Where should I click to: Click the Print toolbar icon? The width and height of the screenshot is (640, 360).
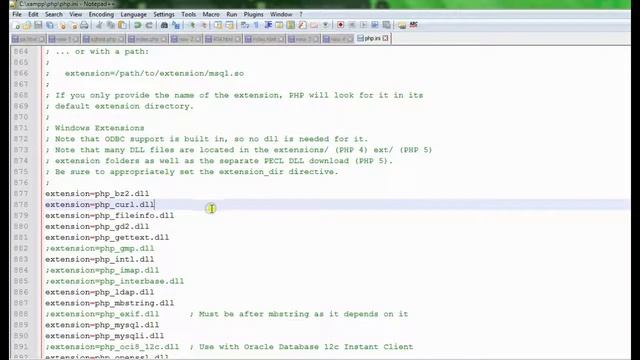pyautogui.click(x=84, y=25)
